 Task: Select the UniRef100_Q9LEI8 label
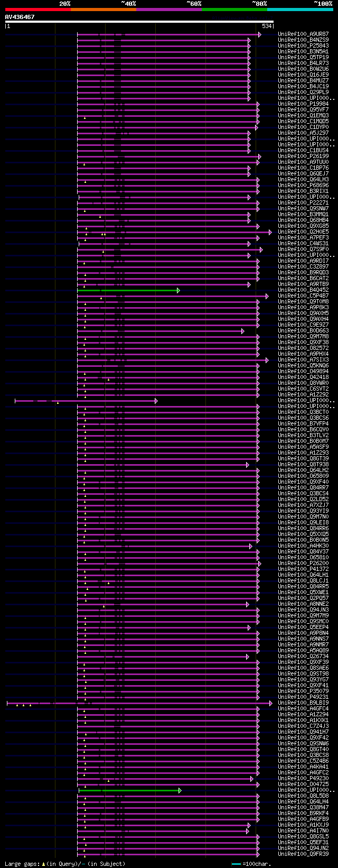coord(303,523)
